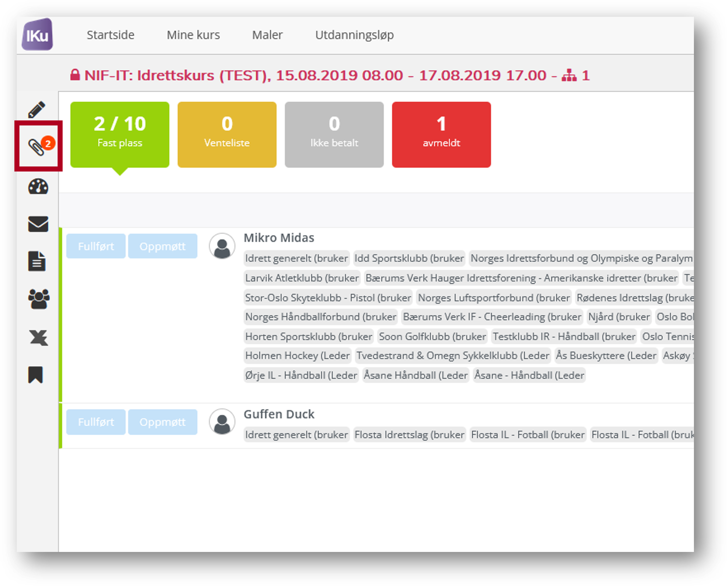Click 'Njård (bruker' tag
This screenshot has height=586, width=728.
click(x=619, y=317)
